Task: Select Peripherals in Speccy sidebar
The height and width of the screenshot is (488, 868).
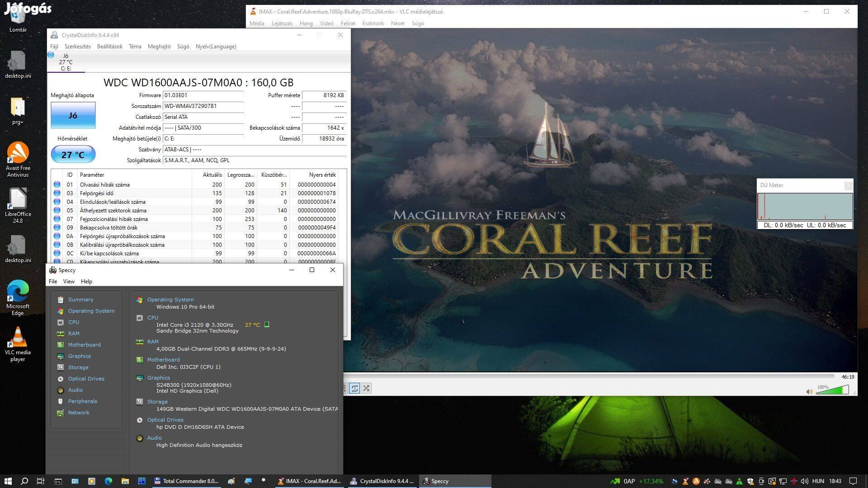Action: (82, 401)
